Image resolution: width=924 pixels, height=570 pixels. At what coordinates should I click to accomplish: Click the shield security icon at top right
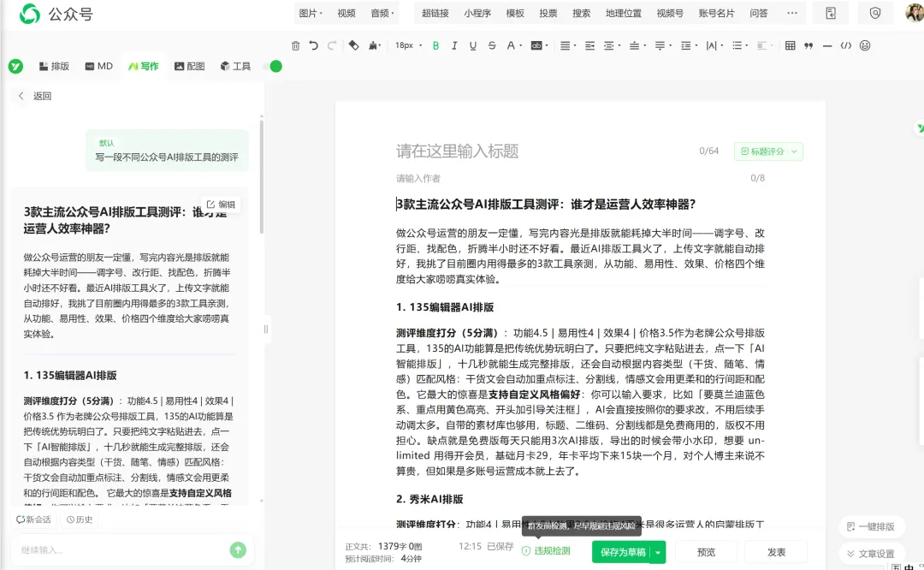tap(875, 13)
